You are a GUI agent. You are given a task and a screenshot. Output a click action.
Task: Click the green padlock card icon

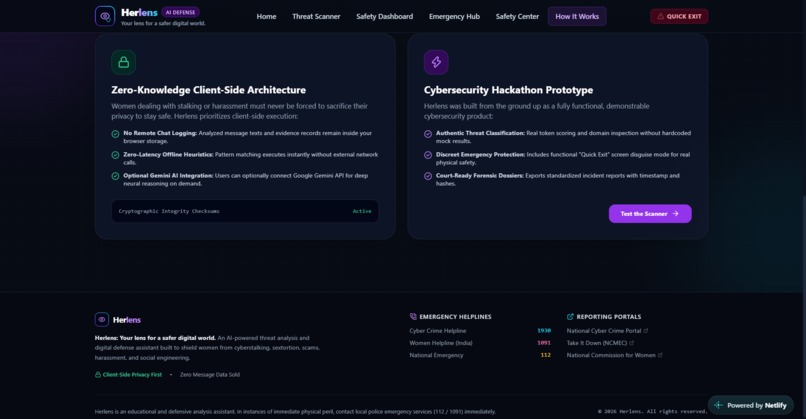pos(123,62)
